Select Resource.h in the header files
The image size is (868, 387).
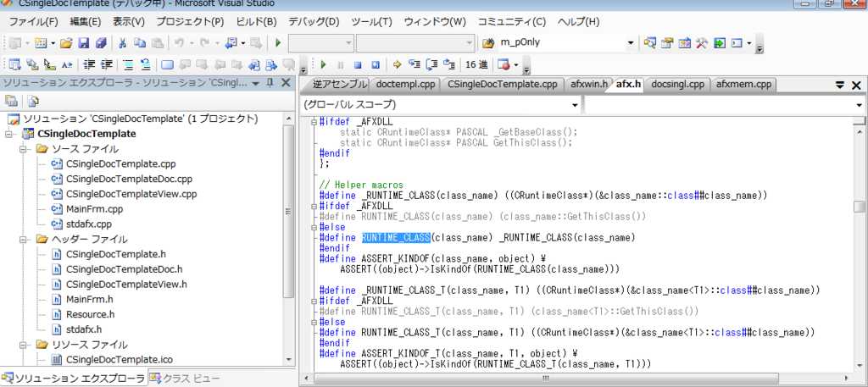[90, 314]
